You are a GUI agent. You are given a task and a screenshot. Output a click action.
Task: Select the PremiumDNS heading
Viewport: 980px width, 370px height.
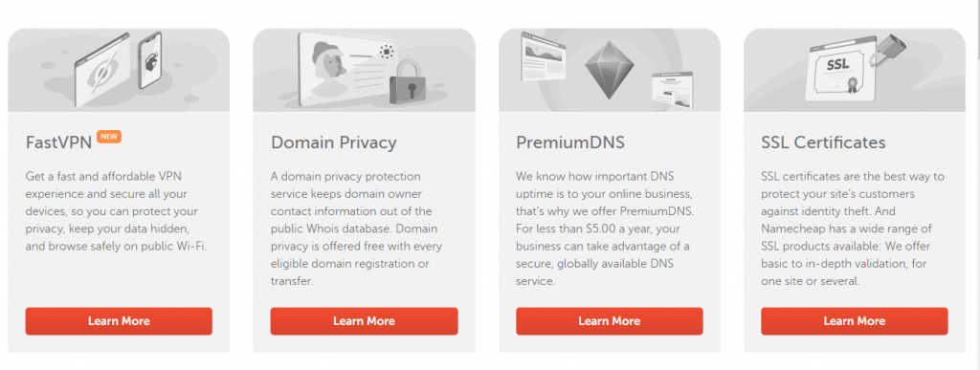click(570, 142)
